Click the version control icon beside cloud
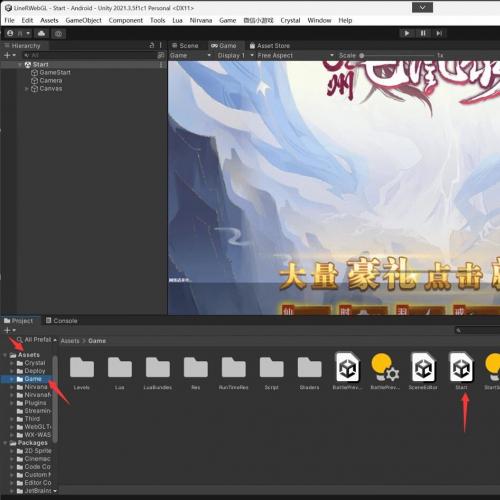Viewport: 500px width, 500px height. click(58, 33)
